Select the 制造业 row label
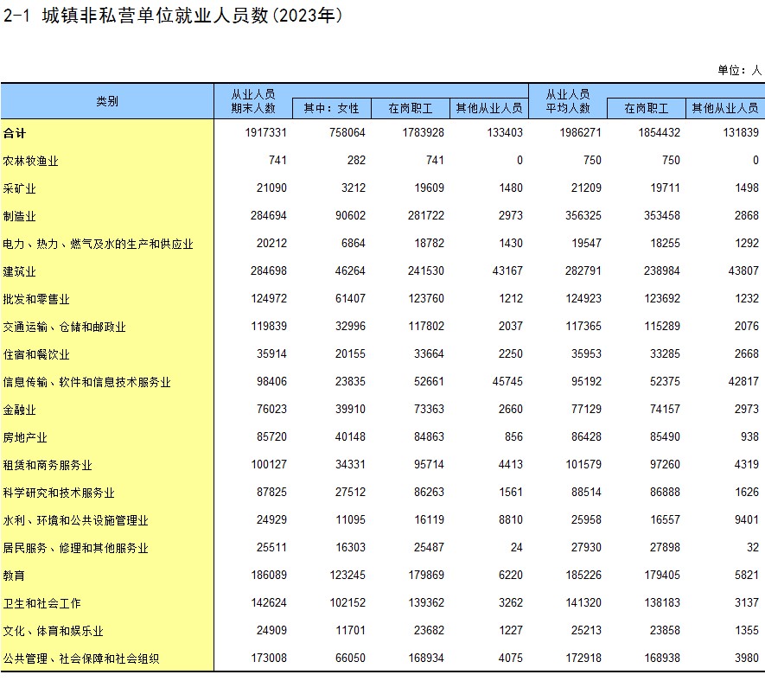The image size is (765, 700). point(20,216)
